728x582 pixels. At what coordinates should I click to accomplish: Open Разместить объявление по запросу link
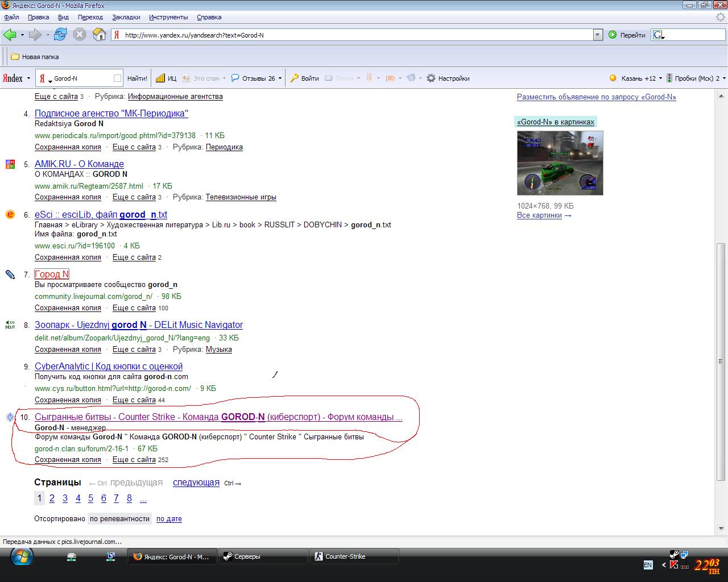(597, 97)
